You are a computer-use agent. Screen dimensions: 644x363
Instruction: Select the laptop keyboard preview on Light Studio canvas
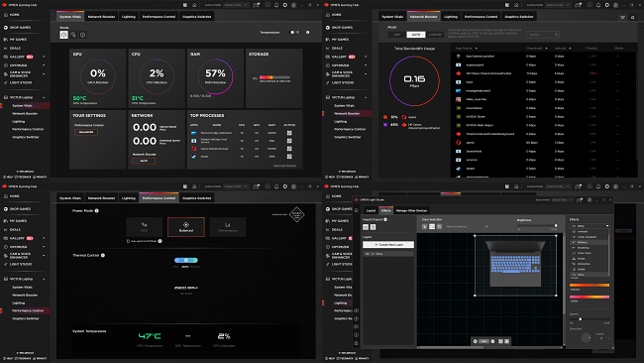[x=515, y=264]
